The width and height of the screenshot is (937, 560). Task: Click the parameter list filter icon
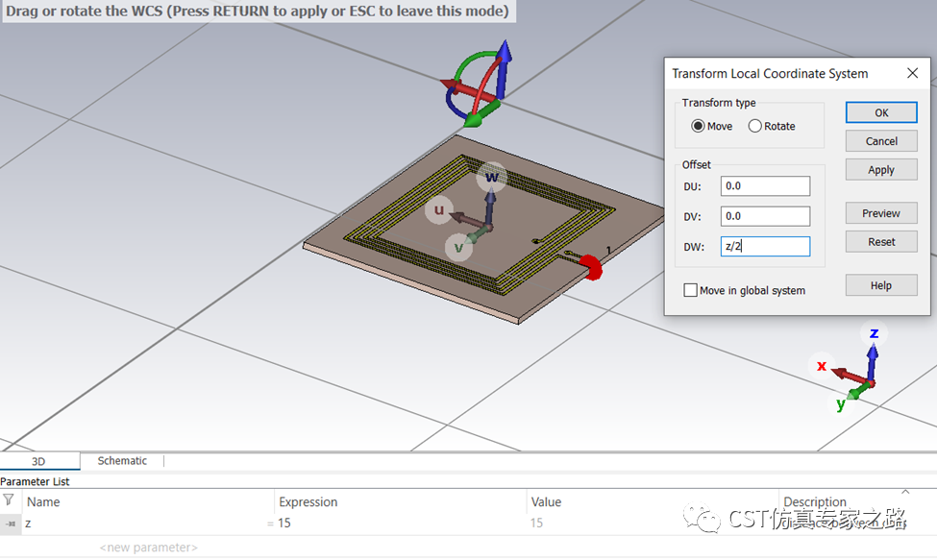point(9,499)
